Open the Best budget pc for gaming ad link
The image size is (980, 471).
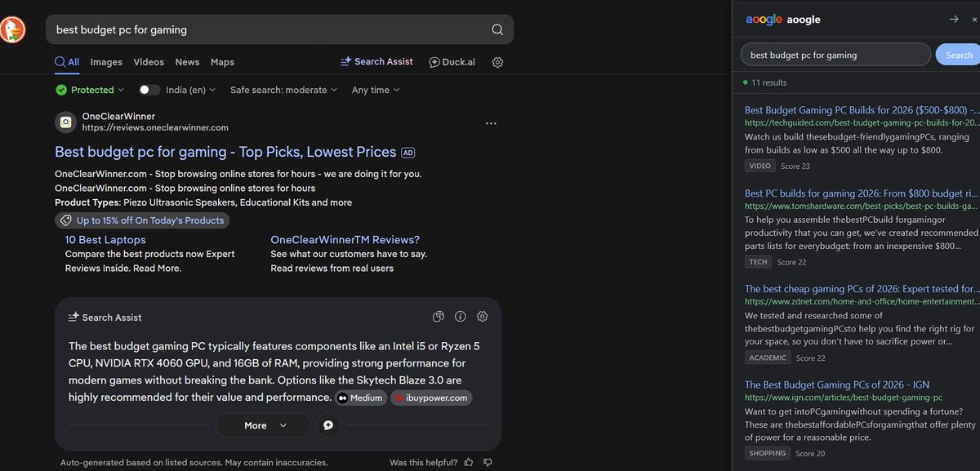225,152
